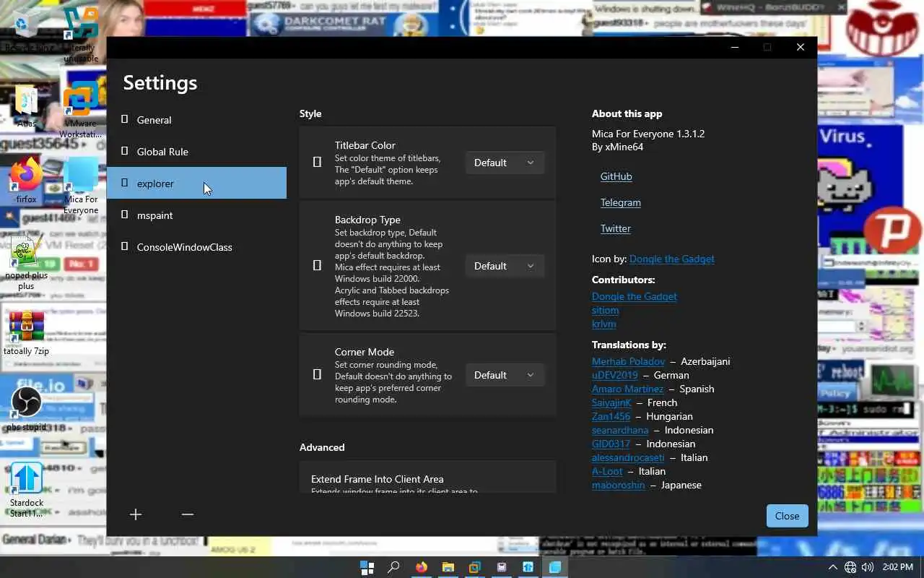This screenshot has width=924, height=578.
Task: Open Stardock Start11 desktop shortcut
Action: pos(26,490)
